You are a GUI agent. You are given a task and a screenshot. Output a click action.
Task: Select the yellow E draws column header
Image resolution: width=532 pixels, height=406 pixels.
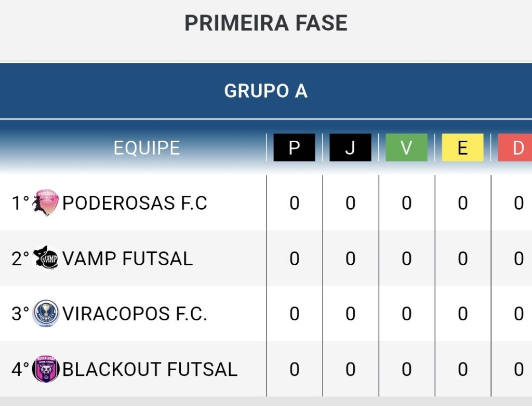coord(462,147)
